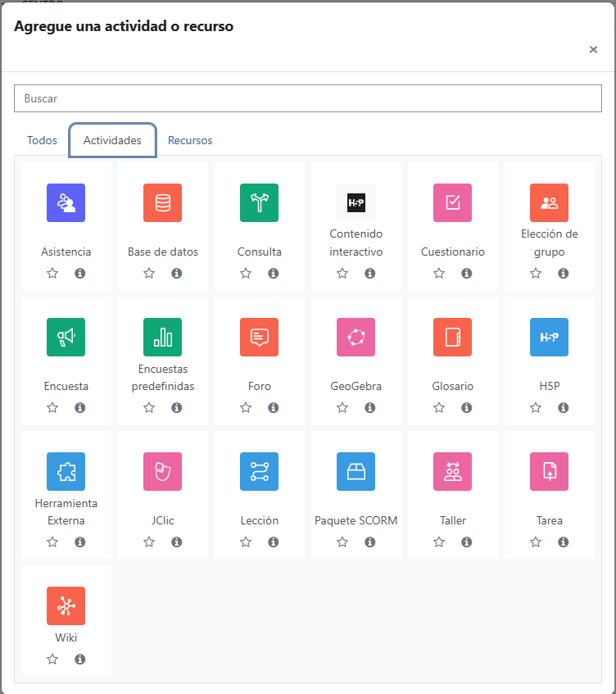Show info about Wiki
The height and width of the screenshot is (694, 616).
(x=80, y=659)
